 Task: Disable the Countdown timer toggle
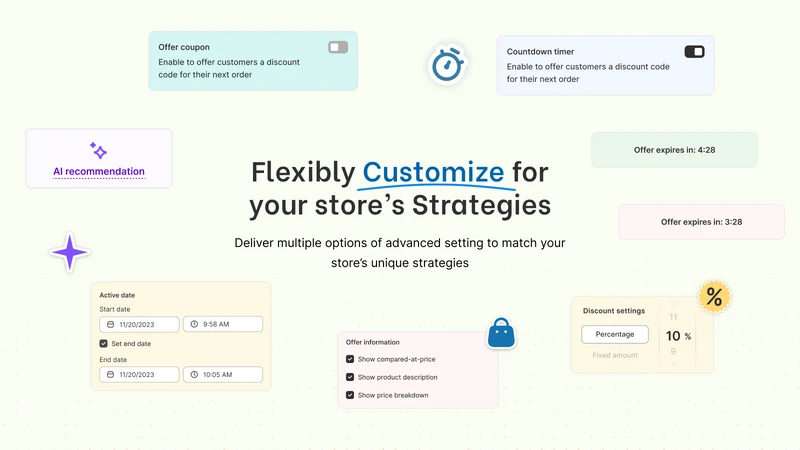pyautogui.click(x=694, y=52)
